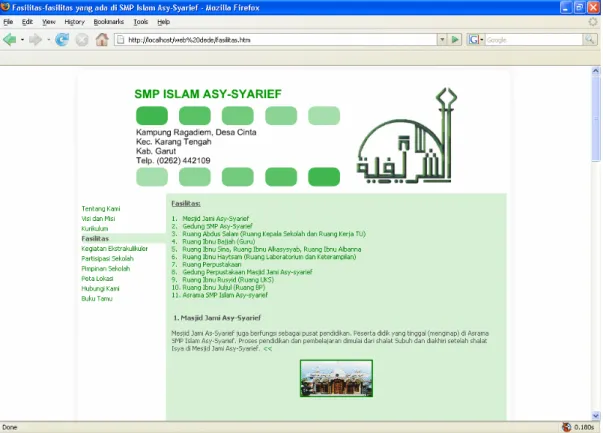Open the File menu
The width and height of the screenshot is (603, 433).
pos(8,22)
